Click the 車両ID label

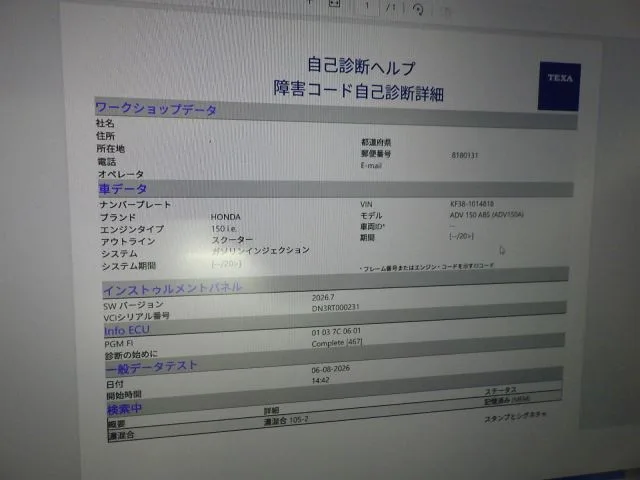[x=373, y=226]
